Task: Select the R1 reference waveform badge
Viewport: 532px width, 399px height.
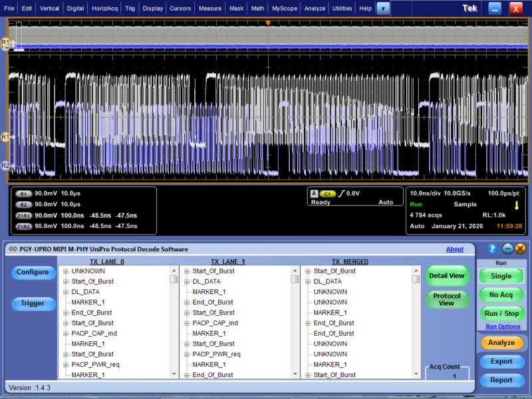Action: coord(24,194)
